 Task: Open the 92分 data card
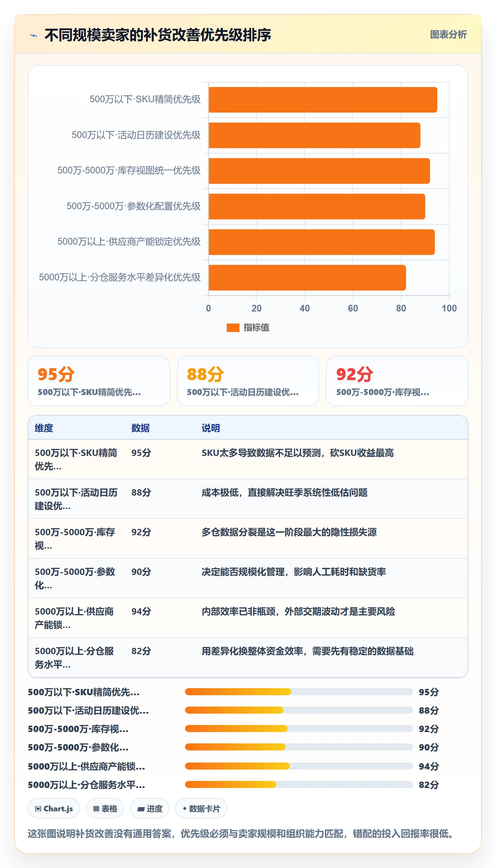397,381
